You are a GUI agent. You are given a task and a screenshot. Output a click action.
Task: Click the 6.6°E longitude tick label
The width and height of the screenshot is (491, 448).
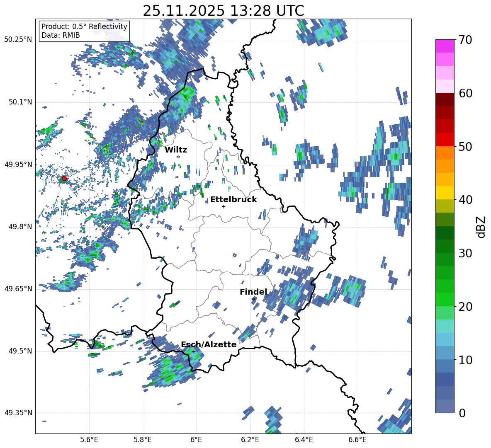pos(357,440)
